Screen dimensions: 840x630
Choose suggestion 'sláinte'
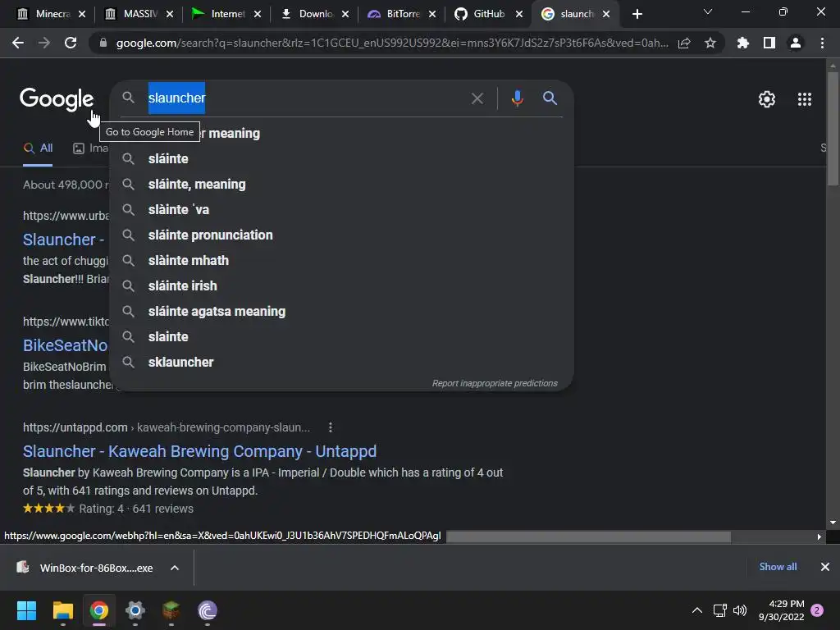coord(342,158)
